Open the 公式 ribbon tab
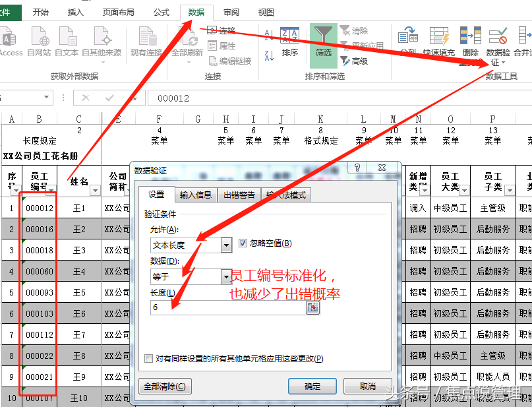 (161, 13)
